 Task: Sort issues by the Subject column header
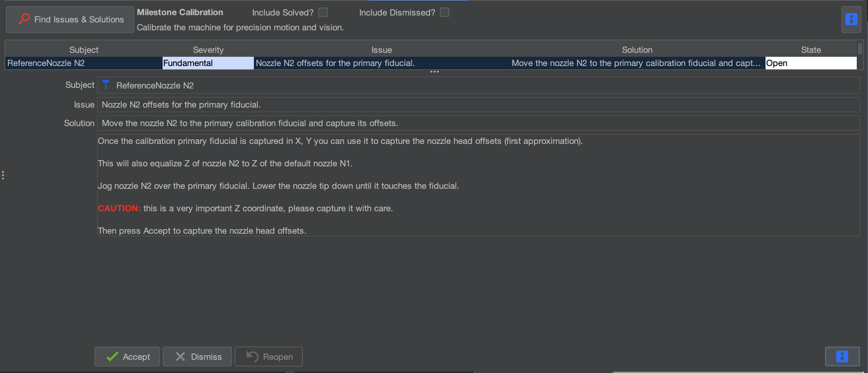[84, 50]
